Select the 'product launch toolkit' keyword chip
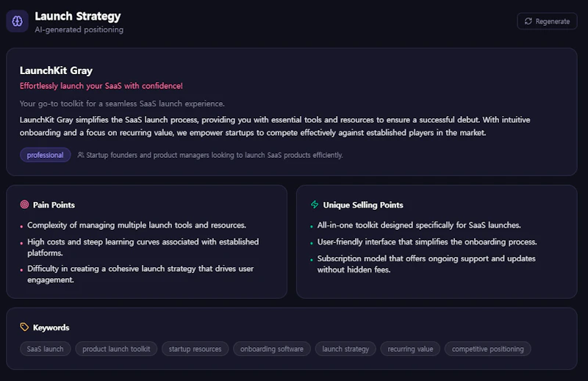Viewport: 588px width, 381px height. click(116, 349)
